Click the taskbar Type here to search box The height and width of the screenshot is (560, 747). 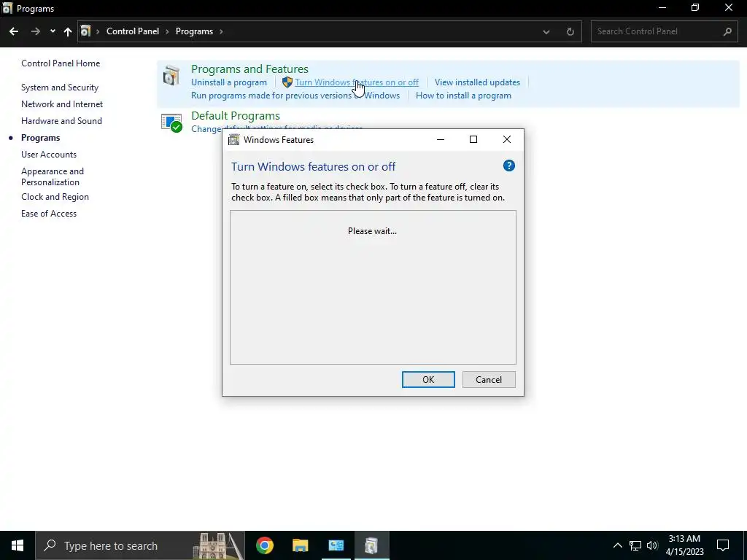[x=140, y=545]
